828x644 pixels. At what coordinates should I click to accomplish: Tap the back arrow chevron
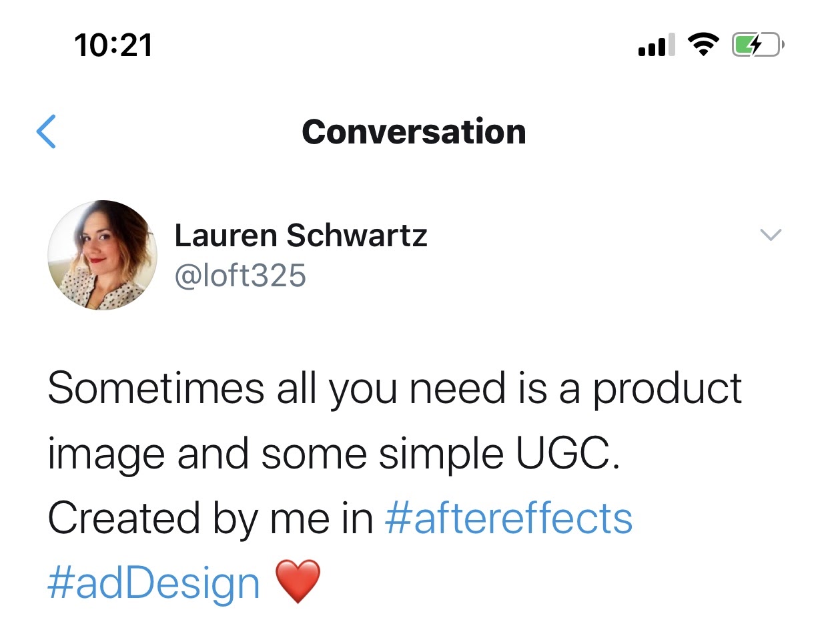(46, 131)
